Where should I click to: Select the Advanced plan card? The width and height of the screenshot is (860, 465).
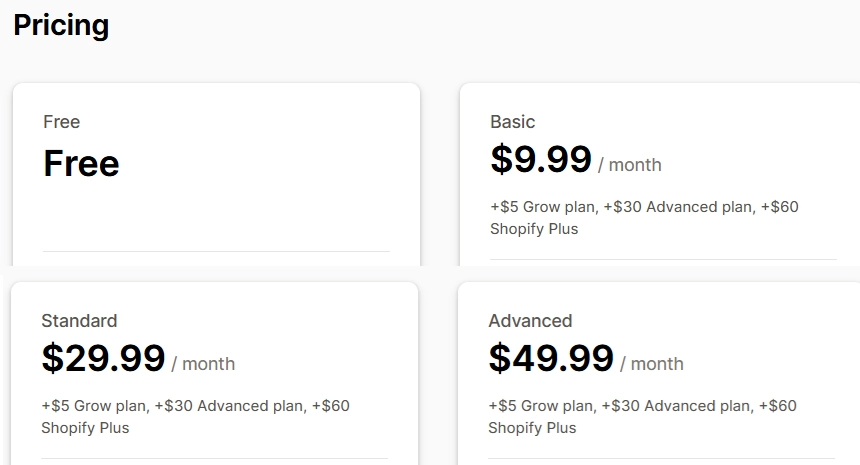pyautogui.click(x=659, y=373)
